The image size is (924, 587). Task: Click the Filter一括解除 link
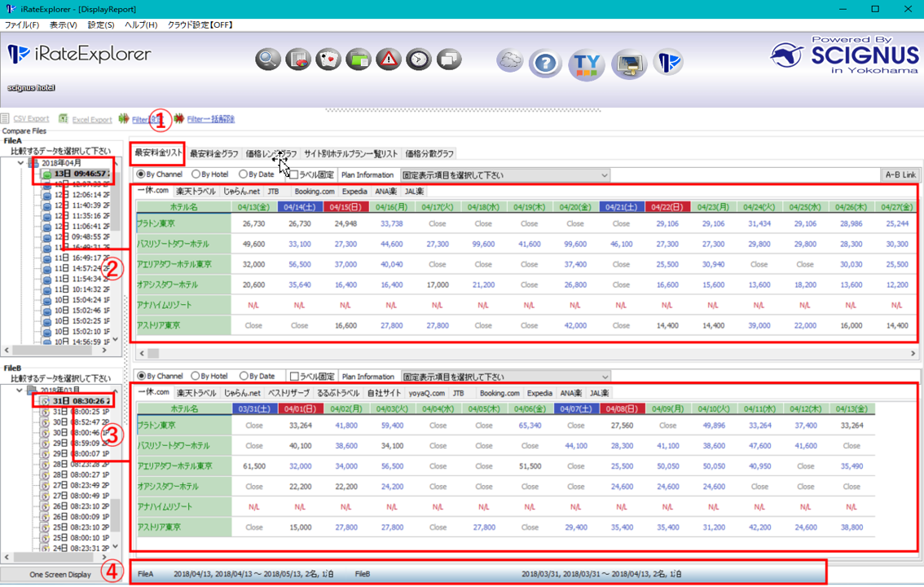click(210, 119)
